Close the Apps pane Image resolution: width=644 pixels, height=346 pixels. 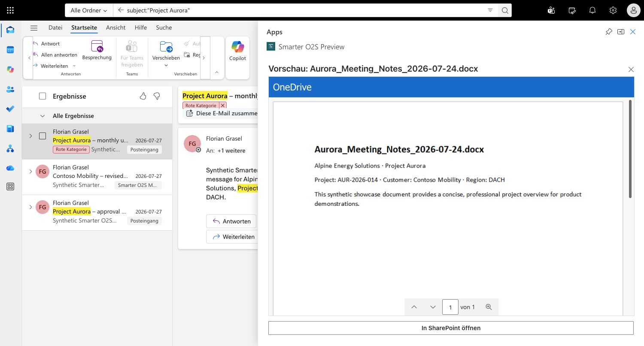[633, 32]
